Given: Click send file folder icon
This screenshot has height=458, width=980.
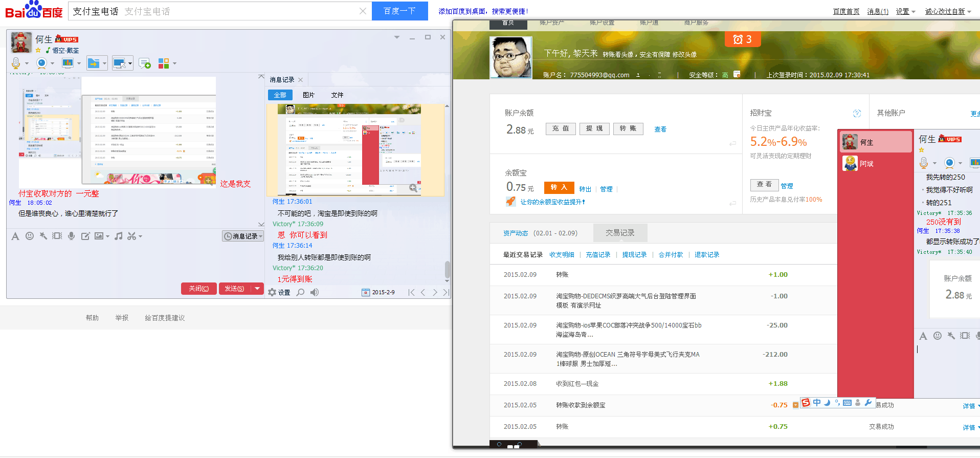Looking at the screenshot, I should click(94, 63).
